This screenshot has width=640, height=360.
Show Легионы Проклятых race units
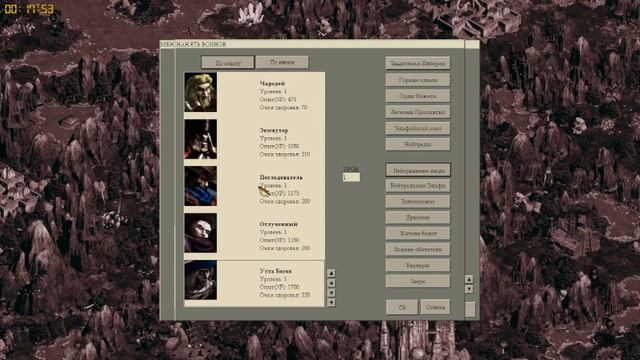[x=418, y=112]
